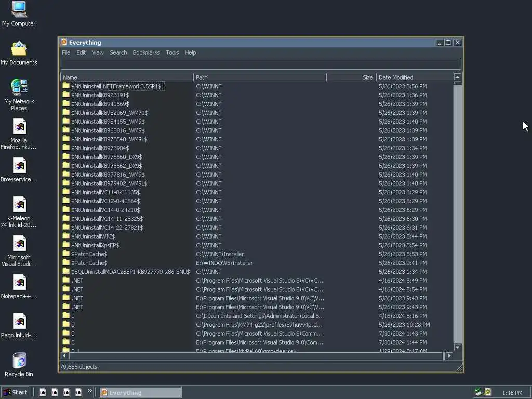Click vertical scrollbar down arrow
This screenshot has height=399, width=532.
[457, 348]
